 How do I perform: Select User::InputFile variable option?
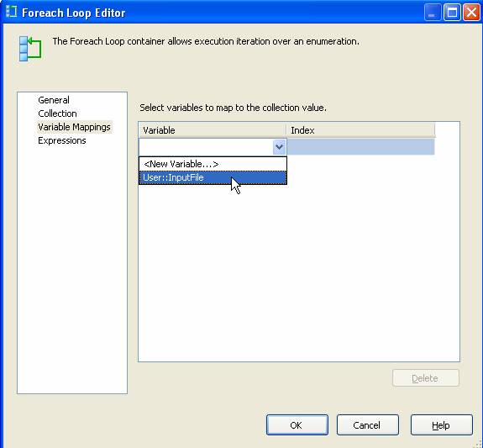(213, 177)
